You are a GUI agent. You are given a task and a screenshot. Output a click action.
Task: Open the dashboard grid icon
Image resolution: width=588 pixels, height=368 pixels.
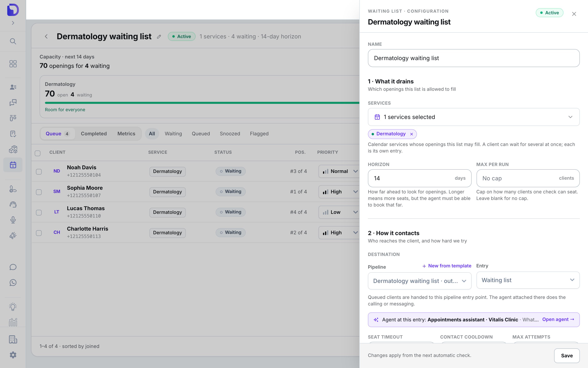point(13,64)
